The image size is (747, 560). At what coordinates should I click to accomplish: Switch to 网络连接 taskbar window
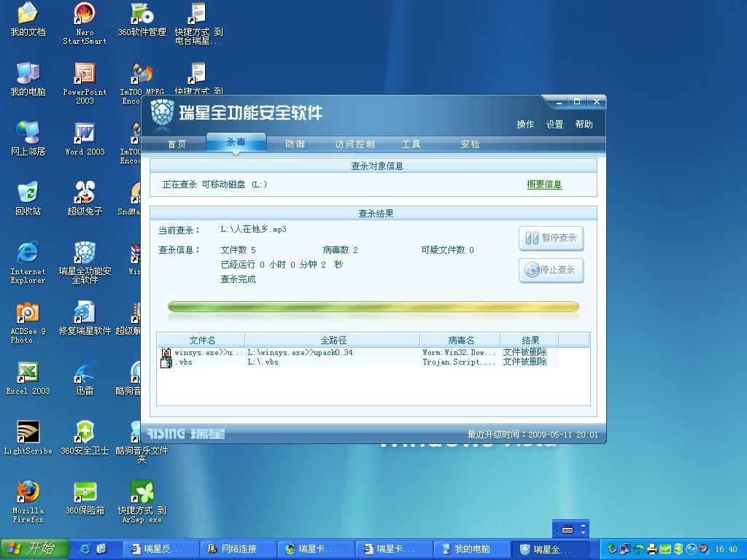[x=239, y=549]
